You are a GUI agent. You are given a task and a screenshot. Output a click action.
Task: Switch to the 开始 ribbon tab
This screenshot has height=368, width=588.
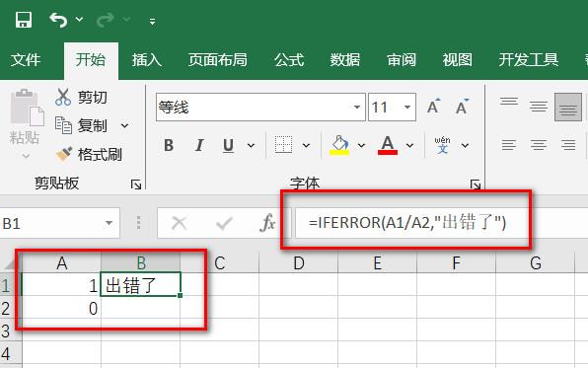pos(91,60)
